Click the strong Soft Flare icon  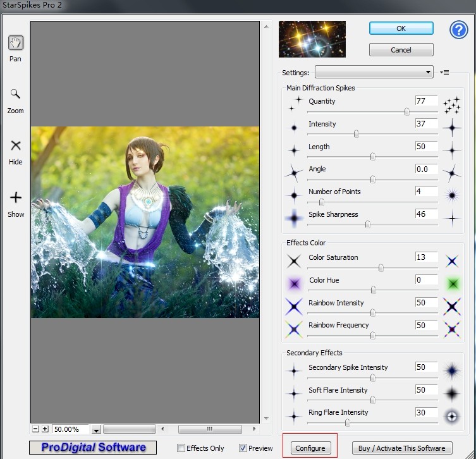452,394
